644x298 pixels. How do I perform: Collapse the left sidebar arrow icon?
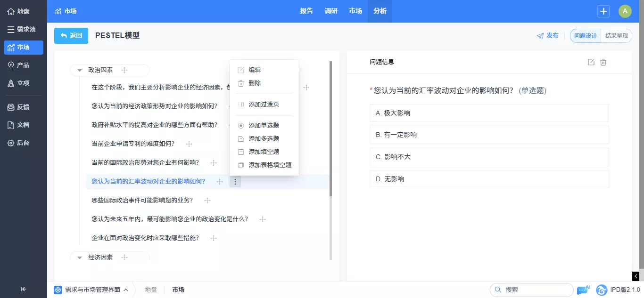click(24, 289)
